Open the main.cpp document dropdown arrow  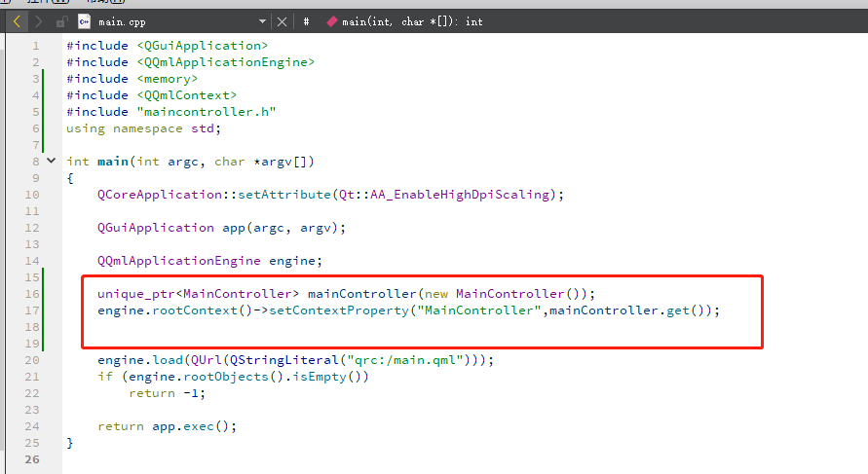(x=262, y=21)
